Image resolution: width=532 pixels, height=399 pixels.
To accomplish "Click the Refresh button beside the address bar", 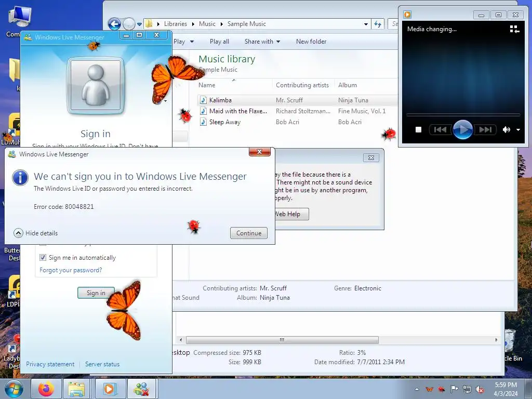I will (378, 24).
